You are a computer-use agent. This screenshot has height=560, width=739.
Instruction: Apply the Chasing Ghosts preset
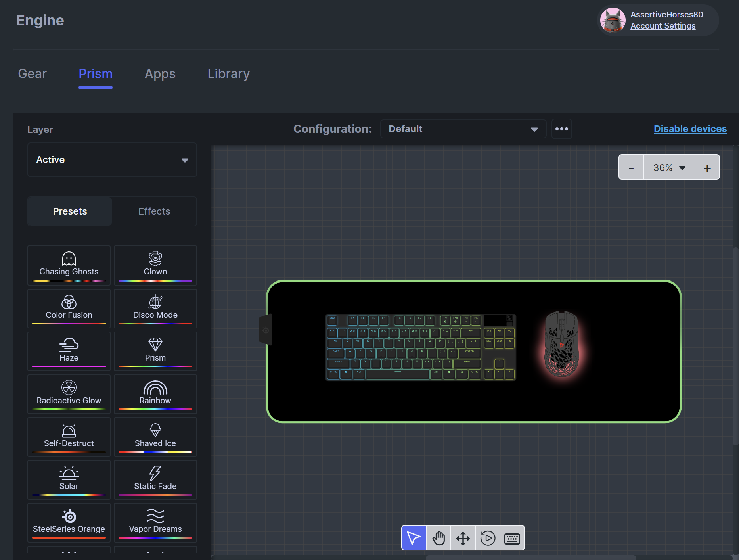tap(69, 265)
